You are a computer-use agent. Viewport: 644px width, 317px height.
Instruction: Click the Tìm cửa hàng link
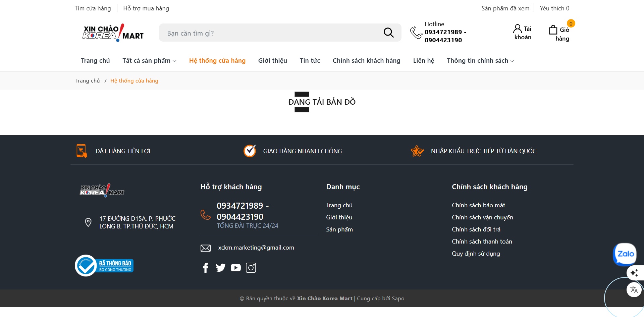[x=93, y=8]
